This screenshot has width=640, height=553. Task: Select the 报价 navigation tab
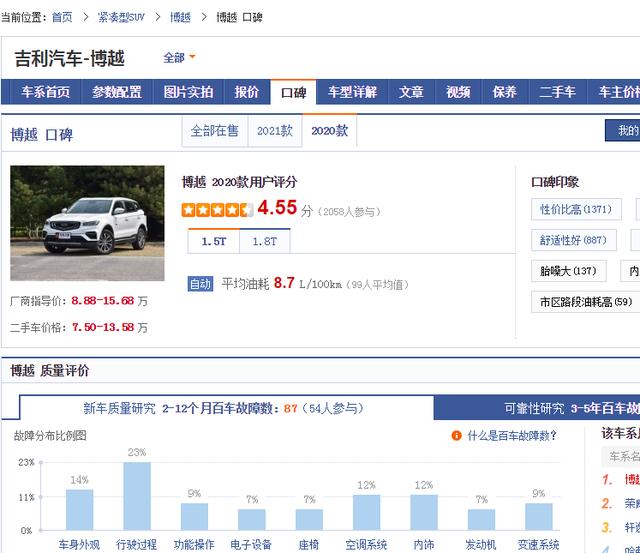247,92
